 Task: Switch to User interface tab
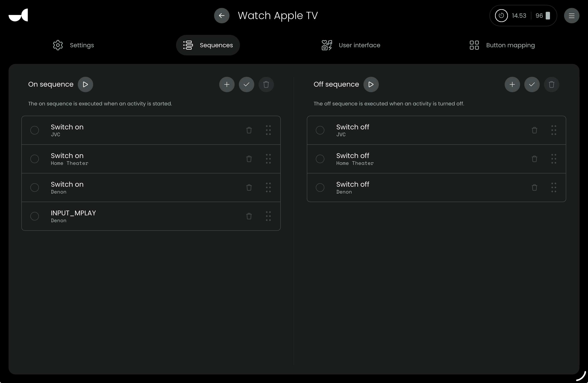click(351, 45)
